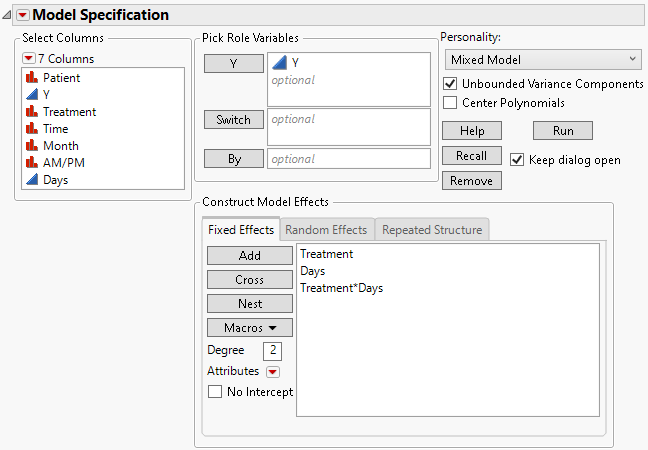Click the red triangle next to 7 Columns
Image resolution: width=648 pixels, height=450 pixels.
pos(28,58)
